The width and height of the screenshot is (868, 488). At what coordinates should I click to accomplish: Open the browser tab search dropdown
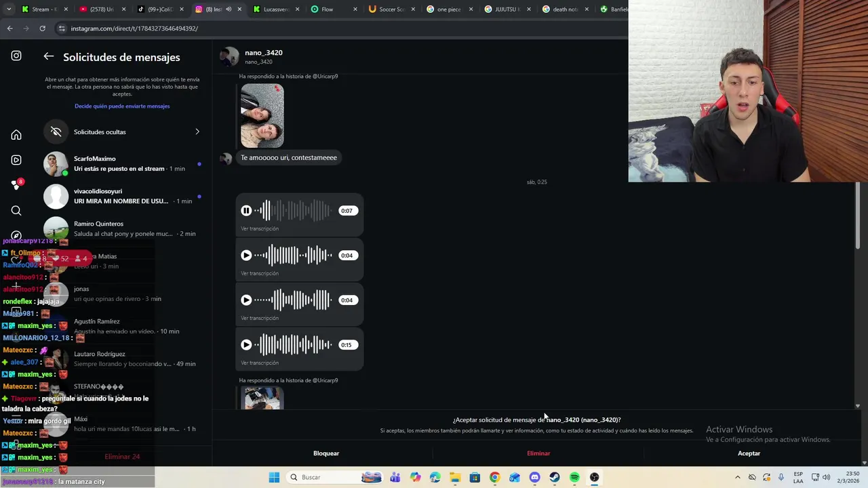[7, 9]
